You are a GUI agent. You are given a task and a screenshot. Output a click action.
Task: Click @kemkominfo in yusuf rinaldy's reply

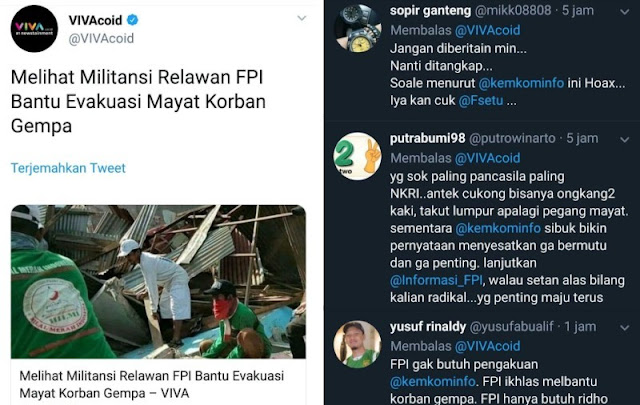tap(433, 382)
